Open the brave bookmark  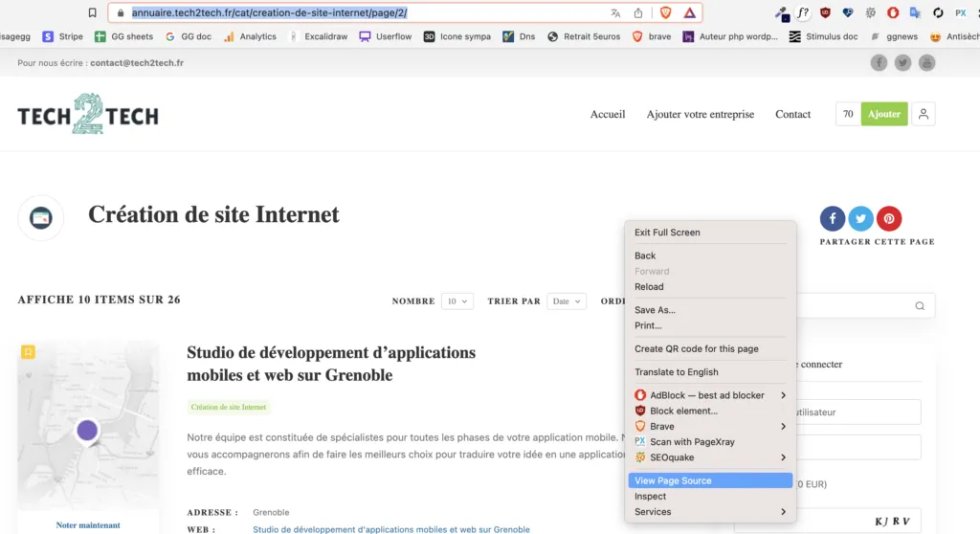click(651, 36)
